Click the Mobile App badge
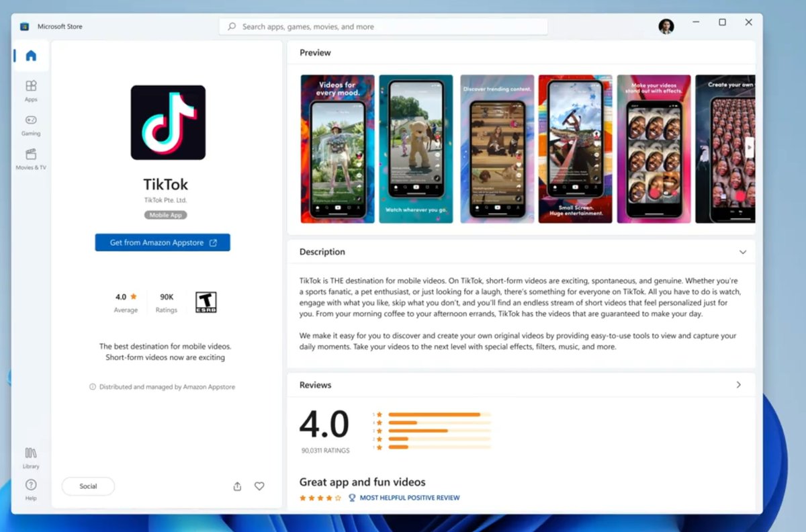This screenshot has height=532, width=806. 165,215
